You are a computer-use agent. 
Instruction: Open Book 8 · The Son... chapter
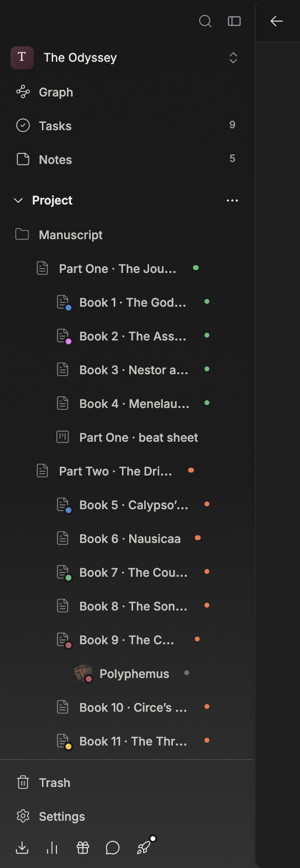point(133,606)
